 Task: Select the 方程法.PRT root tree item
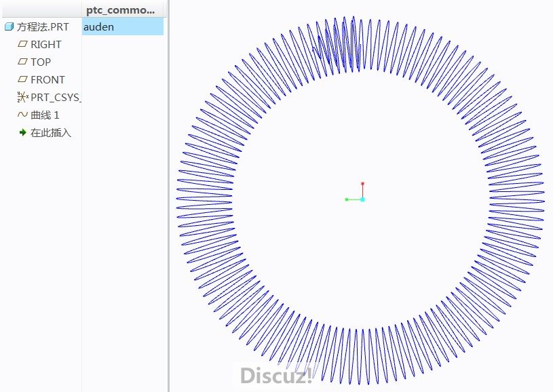coord(43,27)
